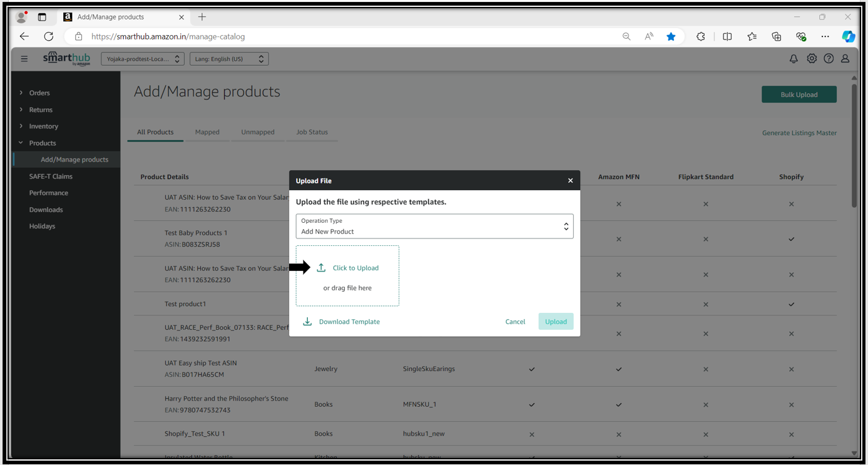Viewport: 868px width, 465px height.
Task: Go back in the browser
Action: point(24,36)
